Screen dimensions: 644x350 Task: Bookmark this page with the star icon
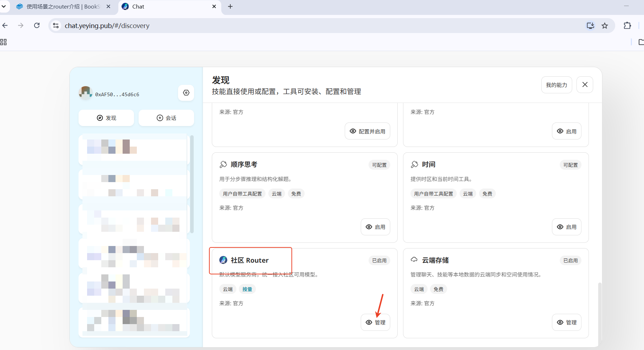(605, 26)
